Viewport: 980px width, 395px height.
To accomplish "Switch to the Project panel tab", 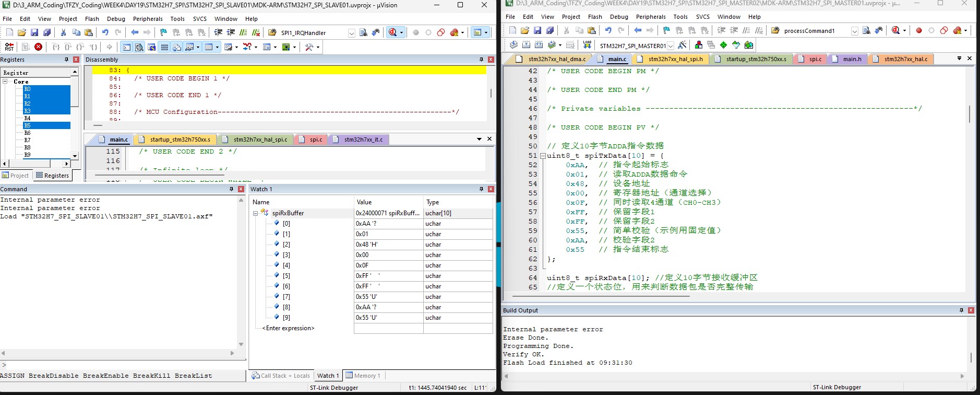I will 16,176.
